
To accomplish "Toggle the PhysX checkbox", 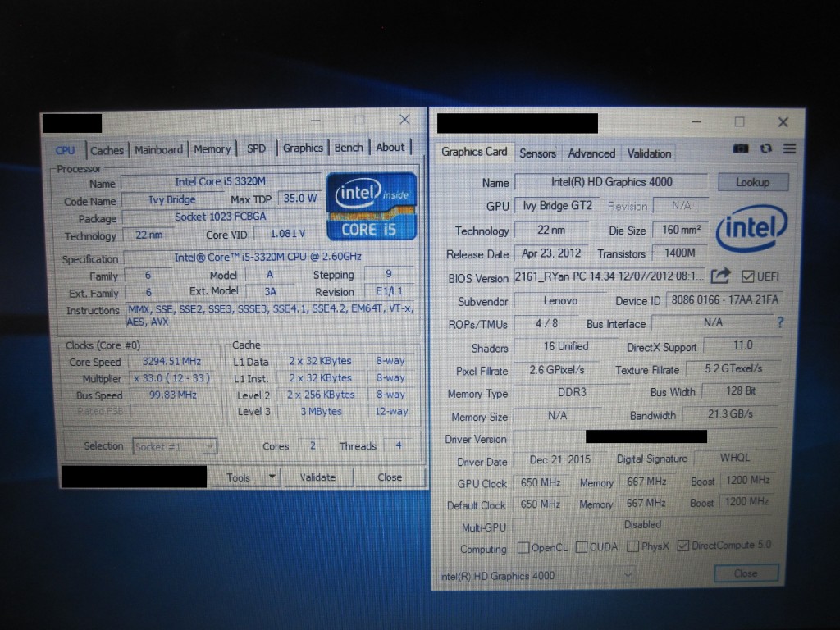I will click(x=632, y=546).
